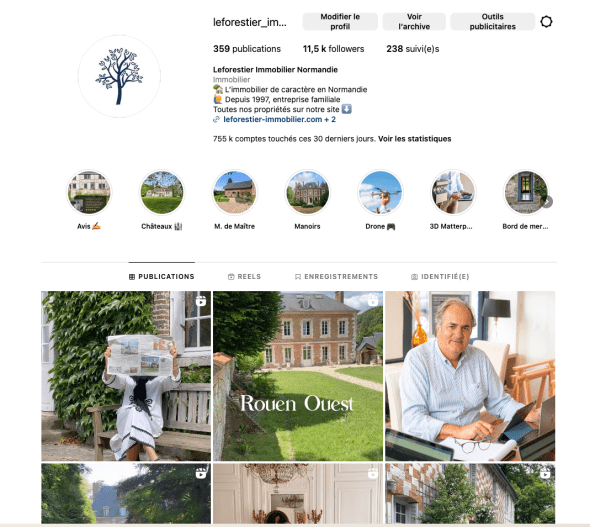Click the Modifier le profil button
This screenshot has width=590, height=527.
point(340,21)
